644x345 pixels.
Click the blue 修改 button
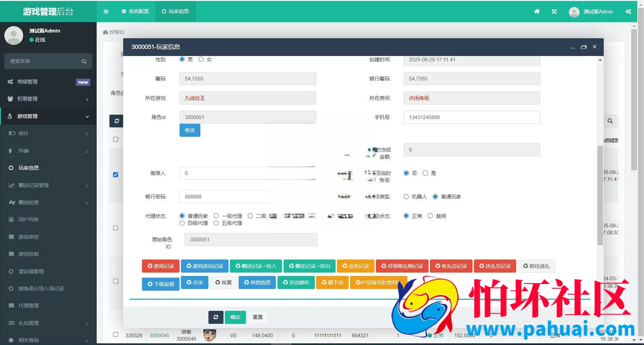pos(190,130)
